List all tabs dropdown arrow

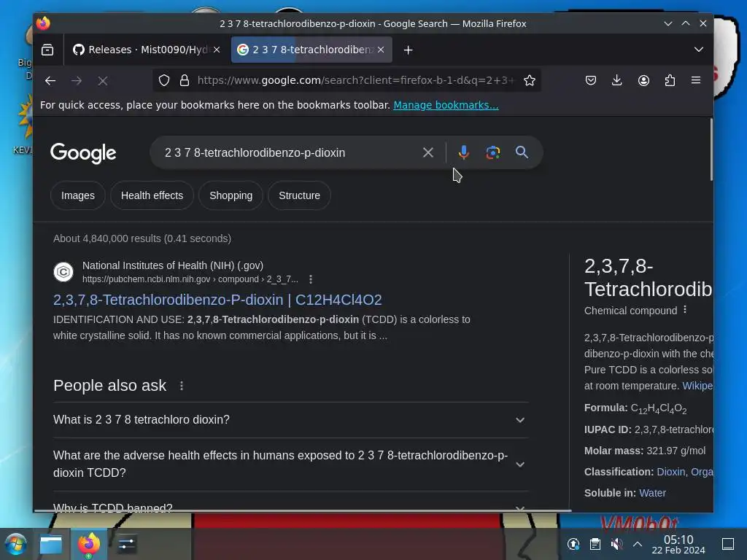pyautogui.click(x=698, y=50)
